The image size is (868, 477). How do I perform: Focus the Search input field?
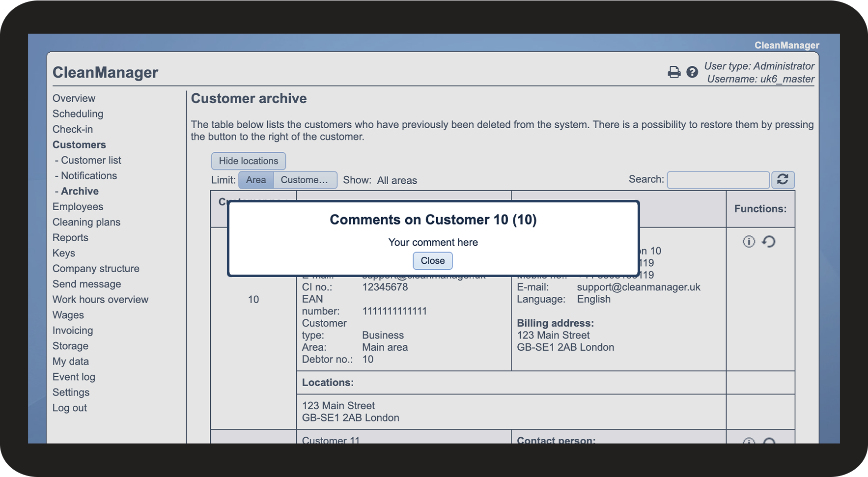[x=718, y=180]
